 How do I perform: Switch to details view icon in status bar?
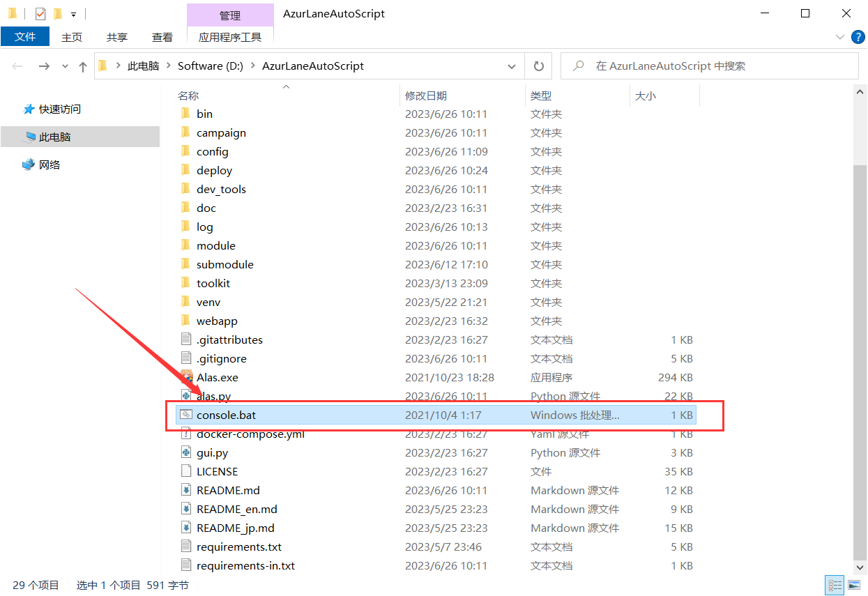(835, 586)
